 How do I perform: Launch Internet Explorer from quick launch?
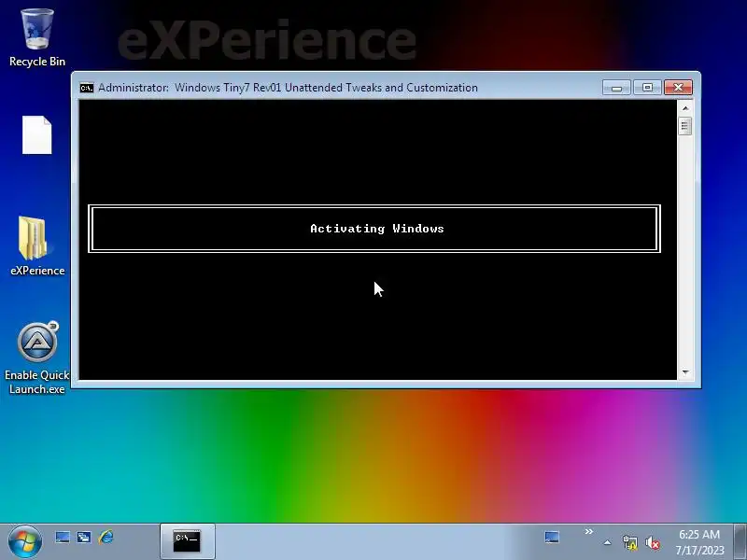tap(106, 538)
